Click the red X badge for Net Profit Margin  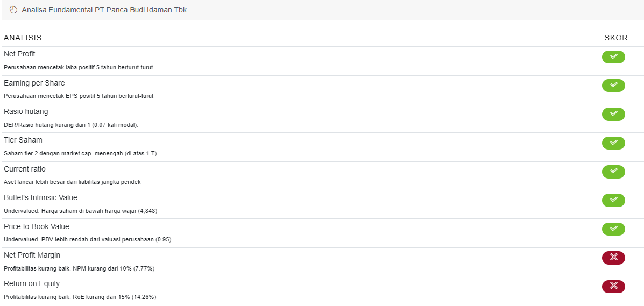pyautogui.click(x=613, y=258)
